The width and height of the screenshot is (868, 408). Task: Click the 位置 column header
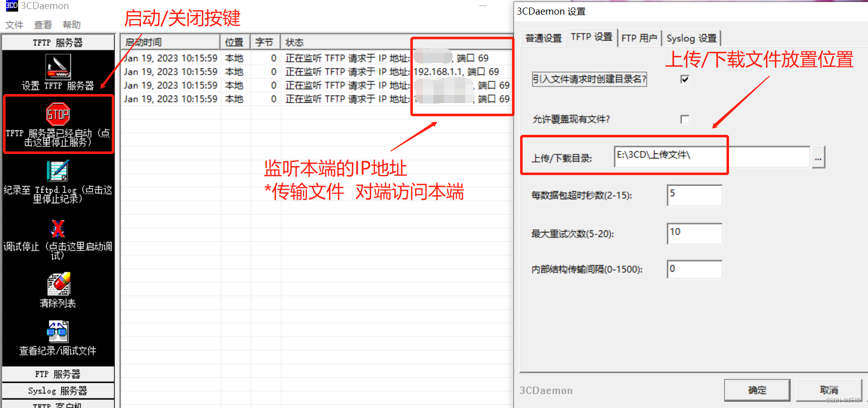235,42
